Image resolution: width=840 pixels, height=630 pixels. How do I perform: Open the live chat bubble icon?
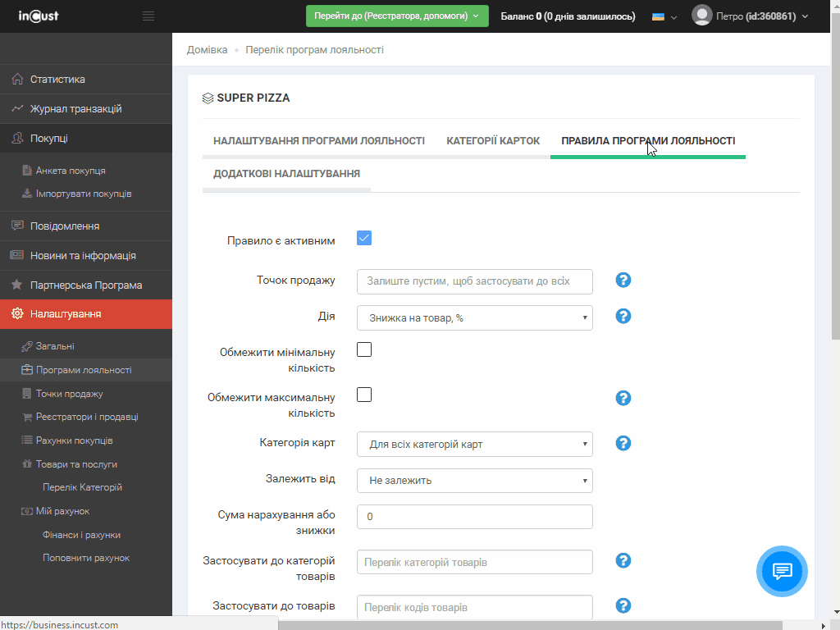[782, 571]
